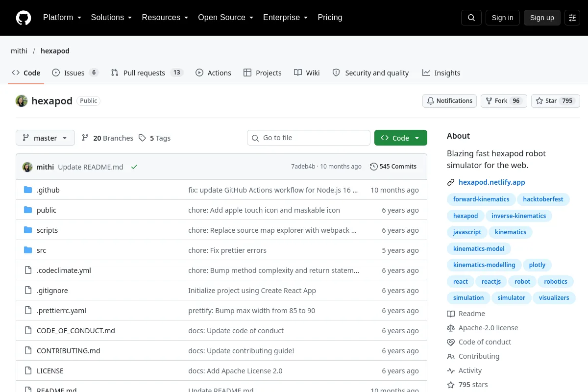Image resolution: width=588 pixels, height=392 pixels.
Task: Click the Activity pulse icon
Action: (451, 370)
